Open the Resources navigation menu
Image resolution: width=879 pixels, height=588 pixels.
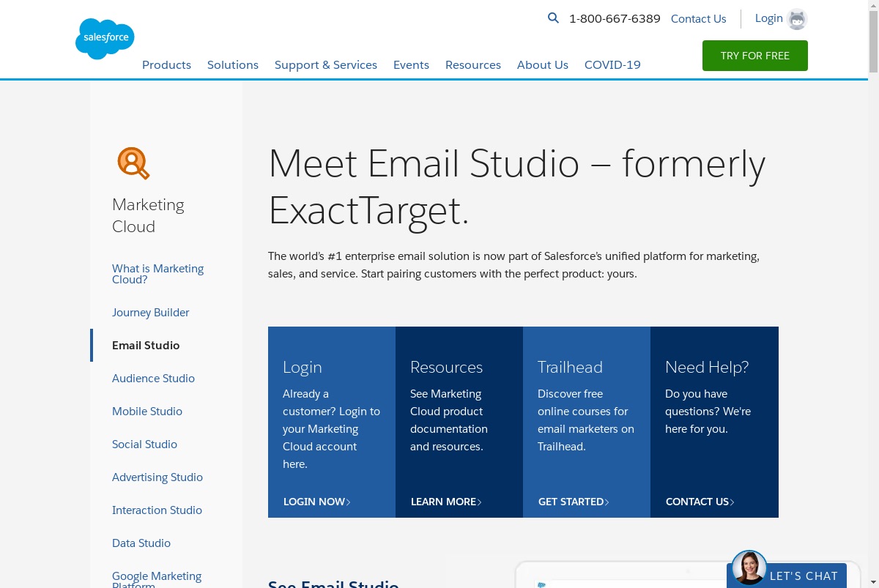473,64
